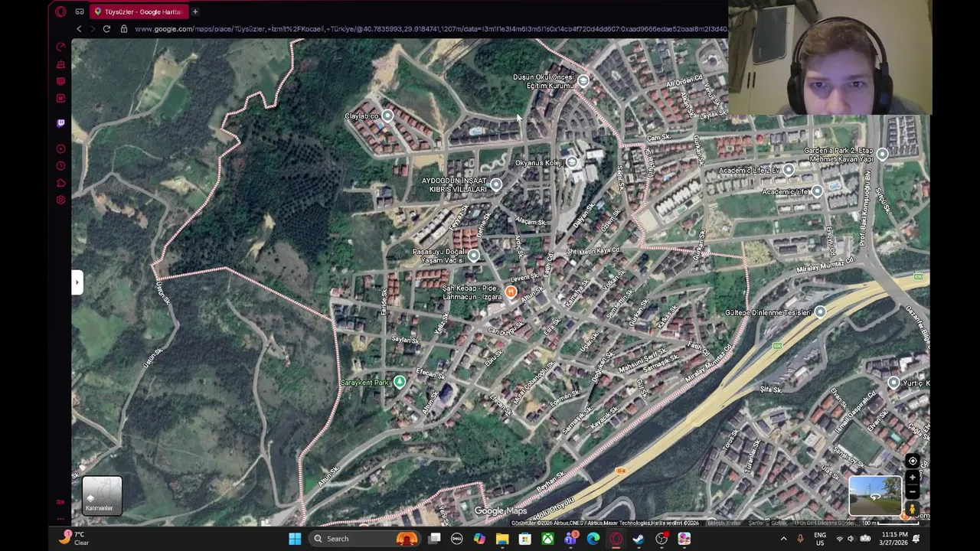This screenshot has width=980, height=551.
Task: Select SarayKent Parkı green marker
Action: [399, 382]
